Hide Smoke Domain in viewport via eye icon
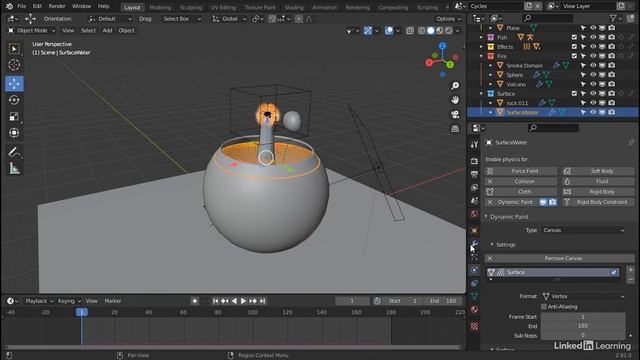 [x=593, y=65]
